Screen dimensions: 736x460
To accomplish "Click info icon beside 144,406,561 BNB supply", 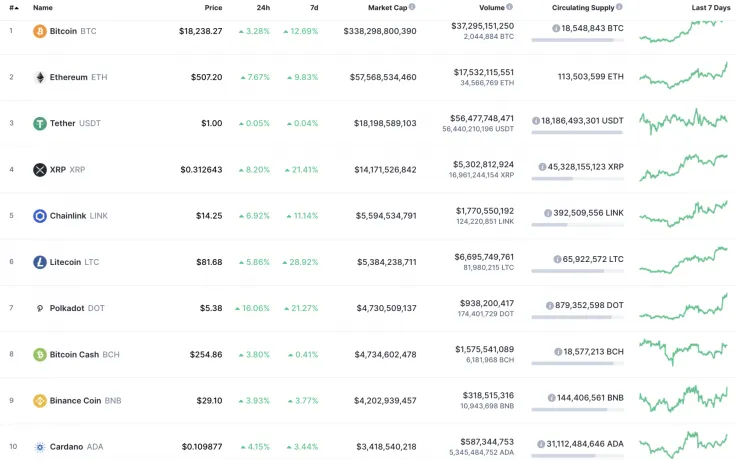I will click(552, 398).
